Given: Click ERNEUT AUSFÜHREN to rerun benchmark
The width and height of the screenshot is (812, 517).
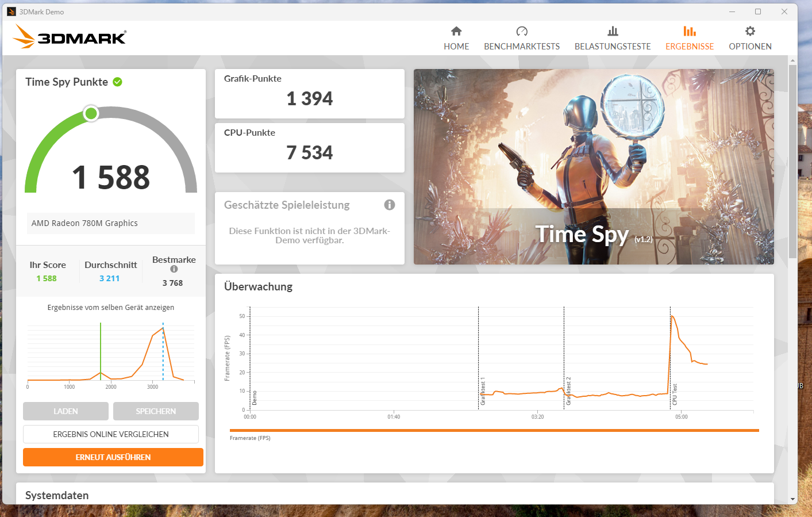Looking at the screenshot, I should click(113, 457).
